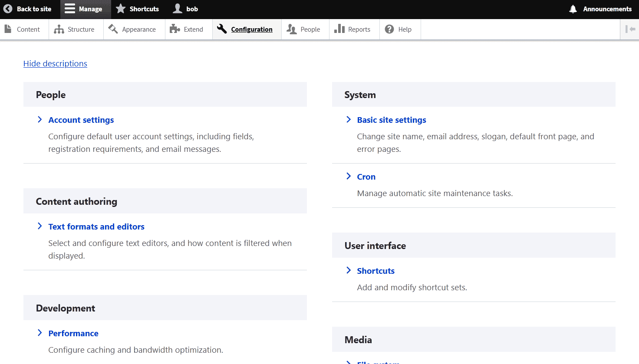Viewport: 639px width, 364px height.
Task: Click the Manage hamburger icon
Action: point(70,9)
